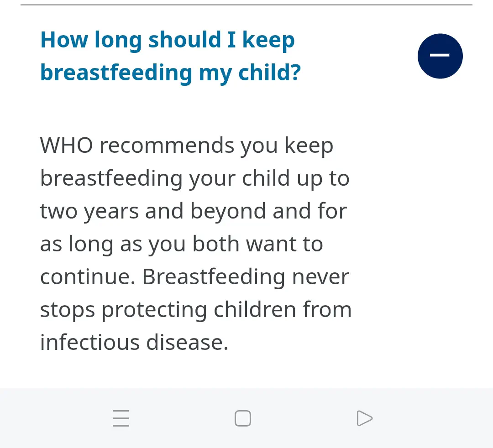Viewport: 493px width, 448px height.
Task: Click "breastfeeding your child up to" line
Action: click(194, 178)
